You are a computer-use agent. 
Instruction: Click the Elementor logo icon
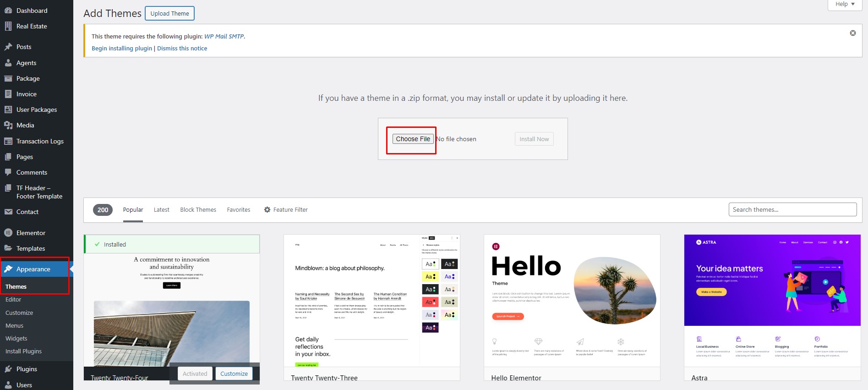(x=8, y=233)
